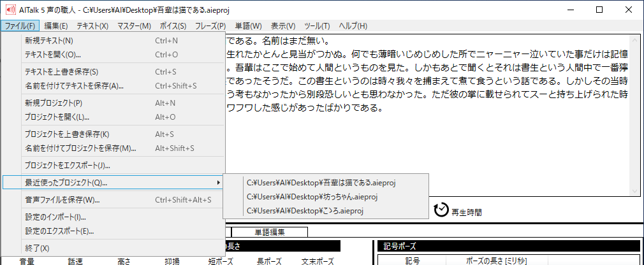This screenshot has width=644, height=265.
Task: Choose 新規テキスト(N) from the file menu
Action: coord(113,41)
